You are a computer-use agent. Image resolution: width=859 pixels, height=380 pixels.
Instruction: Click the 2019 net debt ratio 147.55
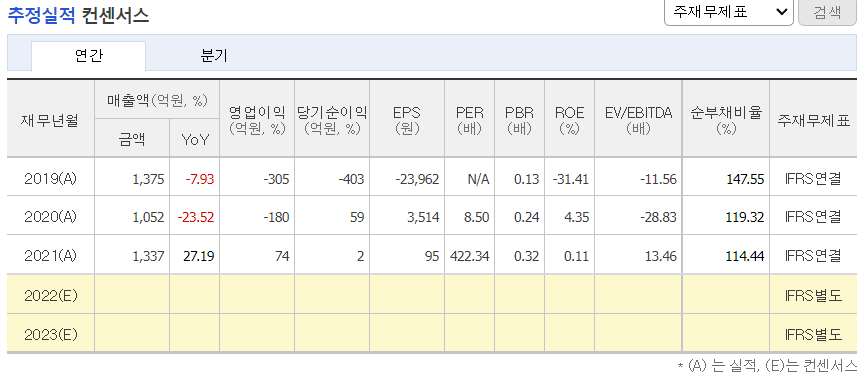746,179
